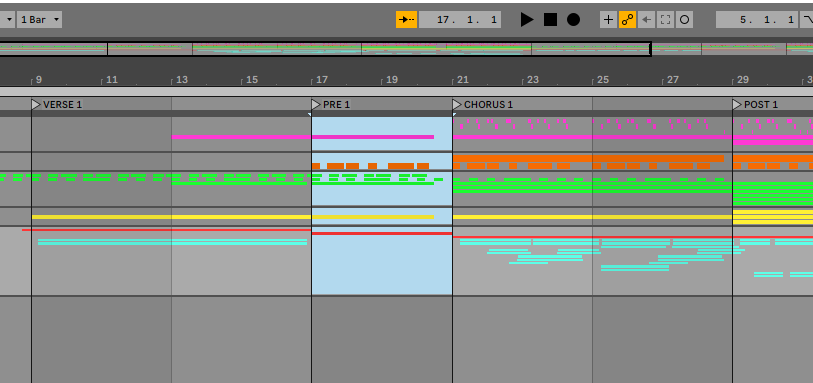Toggle MIDI Arrangement Overdub plus button
This screenshot has width=813, height=383.
click(x=608, y=20)
